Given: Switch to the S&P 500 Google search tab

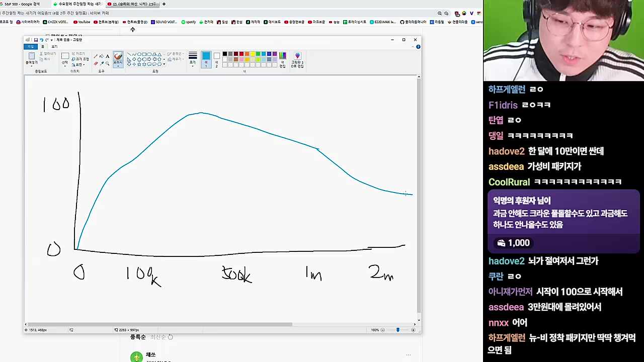Looking at the screenshot, I should [x=23, y=4].
